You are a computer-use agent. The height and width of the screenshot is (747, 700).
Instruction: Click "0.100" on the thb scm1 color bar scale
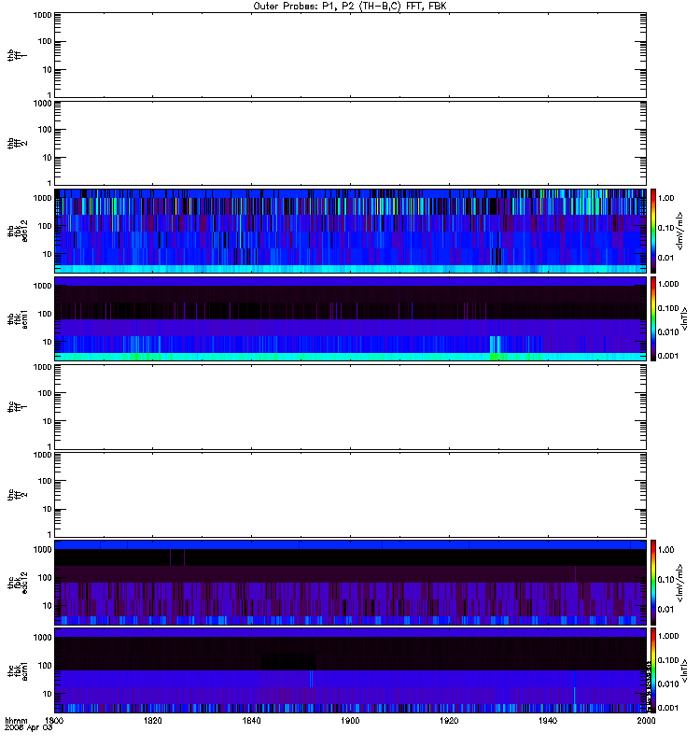tap(668, 308)
